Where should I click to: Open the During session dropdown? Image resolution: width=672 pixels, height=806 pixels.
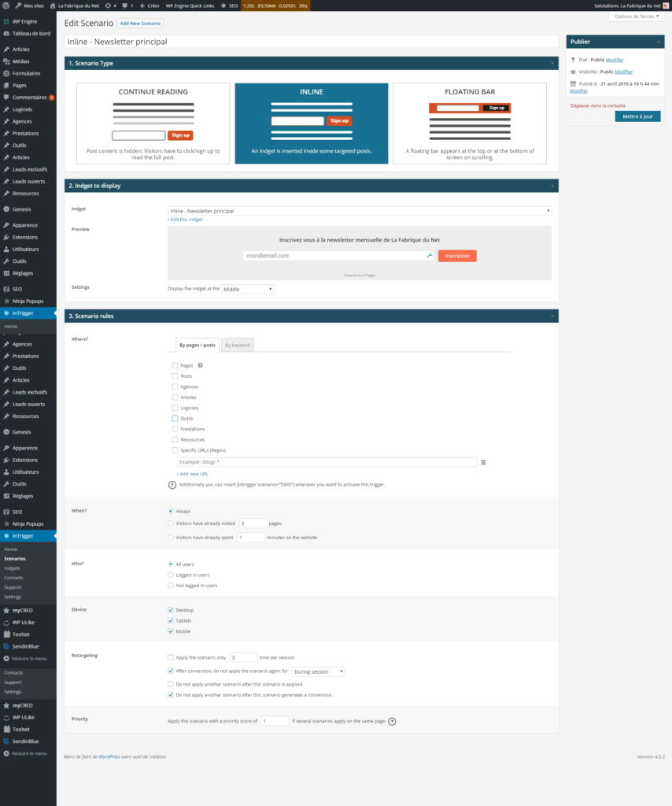point(318,671)
